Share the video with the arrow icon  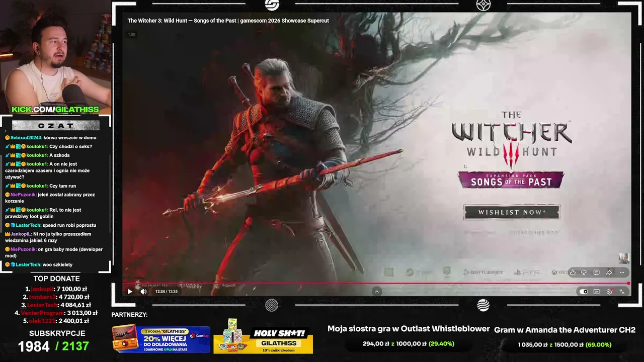[609, 273]
